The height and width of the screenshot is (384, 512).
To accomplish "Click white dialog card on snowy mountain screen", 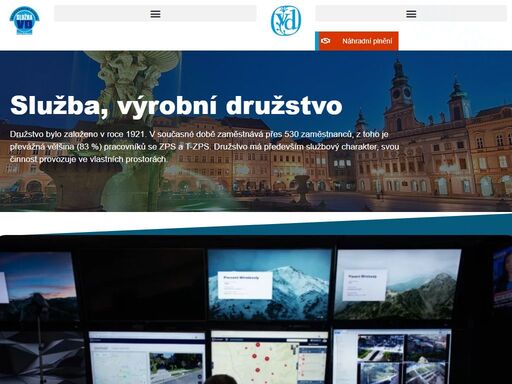I will pos(245,285).
